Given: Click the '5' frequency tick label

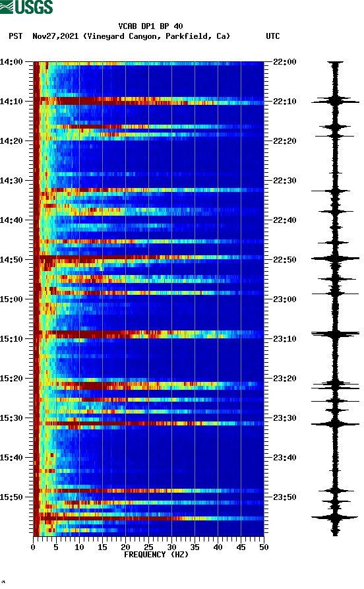Looking at the screenshot, I should 56,547.
